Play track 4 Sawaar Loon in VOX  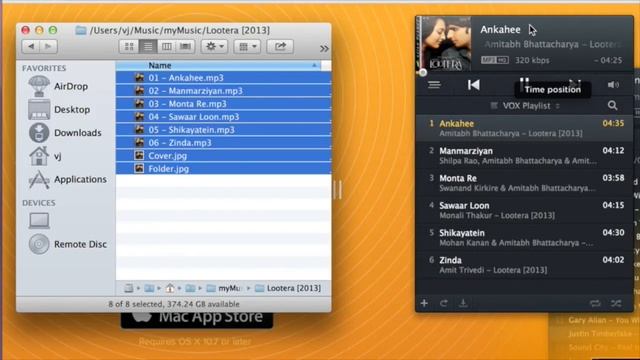(524, 210)
